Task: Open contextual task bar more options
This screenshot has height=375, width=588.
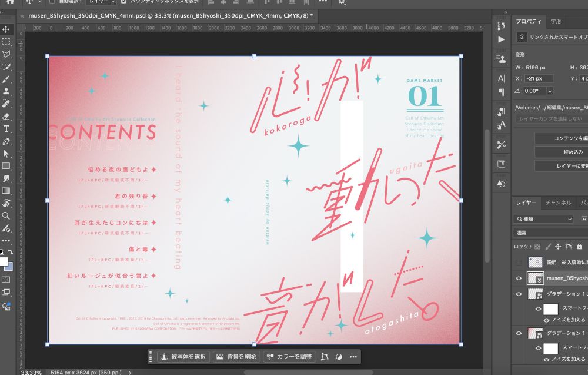Action: [x=353, y=357]
